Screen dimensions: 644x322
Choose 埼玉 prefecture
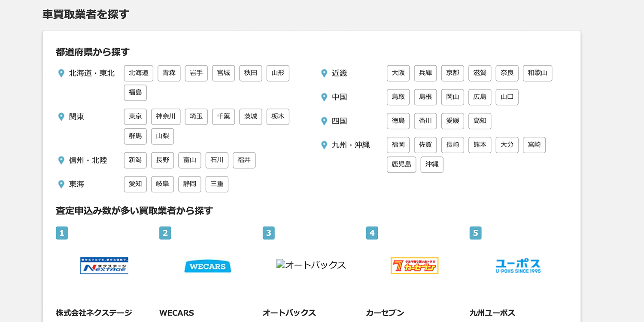pos(196,117)
